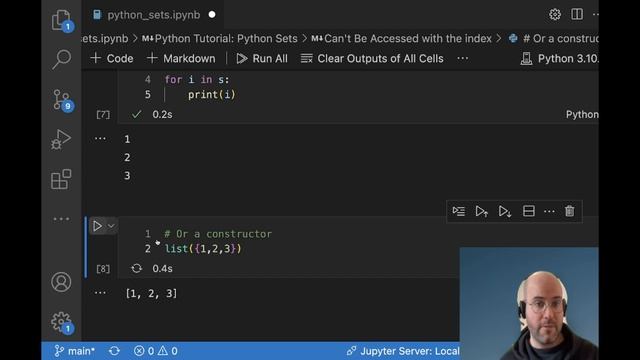Click breadcrumb Can't Be Accessed with the index
The width and height of the screenshot is (640, 360).
click(x=402, y=39)
